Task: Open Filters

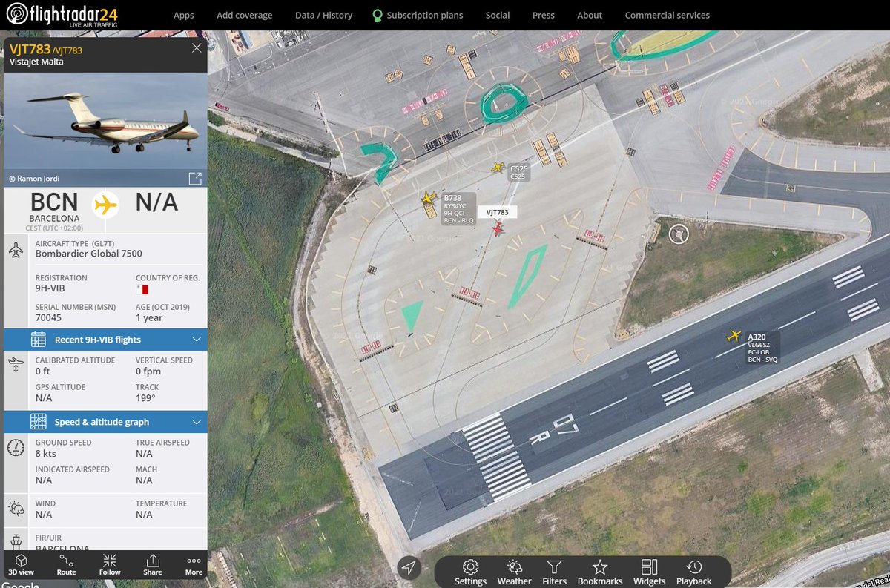Action: point(554,572)
